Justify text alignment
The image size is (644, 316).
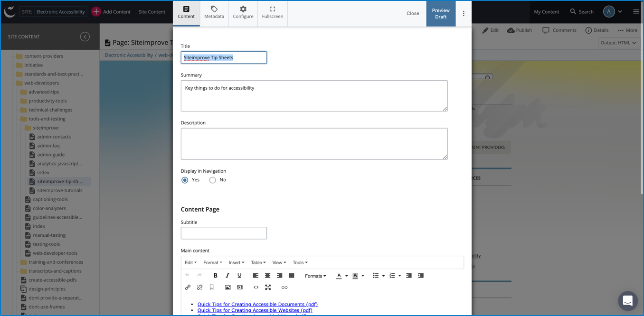click(292, 276)
